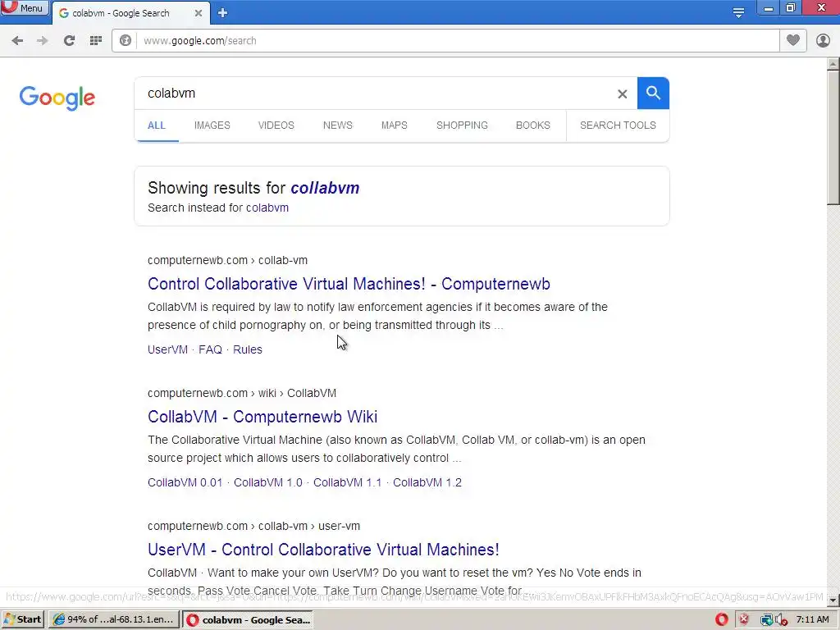This screenshot has width=840, height=630.
Task: Open the user account profile icon
Action: click(823, 40)
